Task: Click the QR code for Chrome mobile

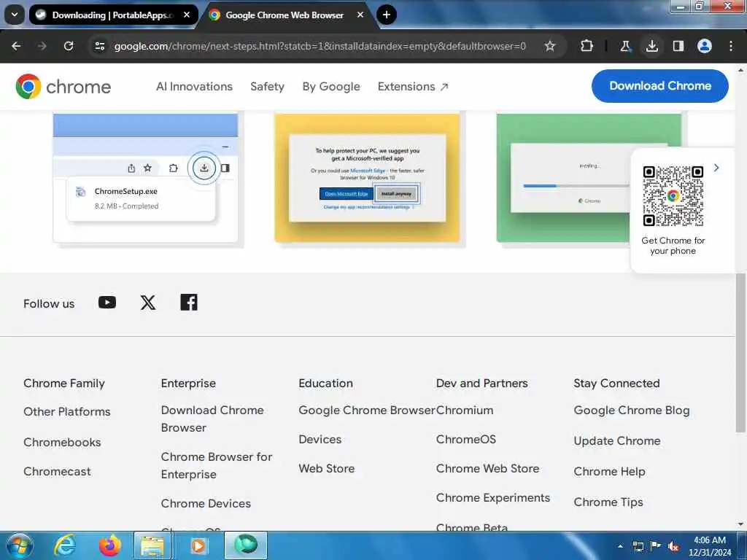Action: pos(673,195)
